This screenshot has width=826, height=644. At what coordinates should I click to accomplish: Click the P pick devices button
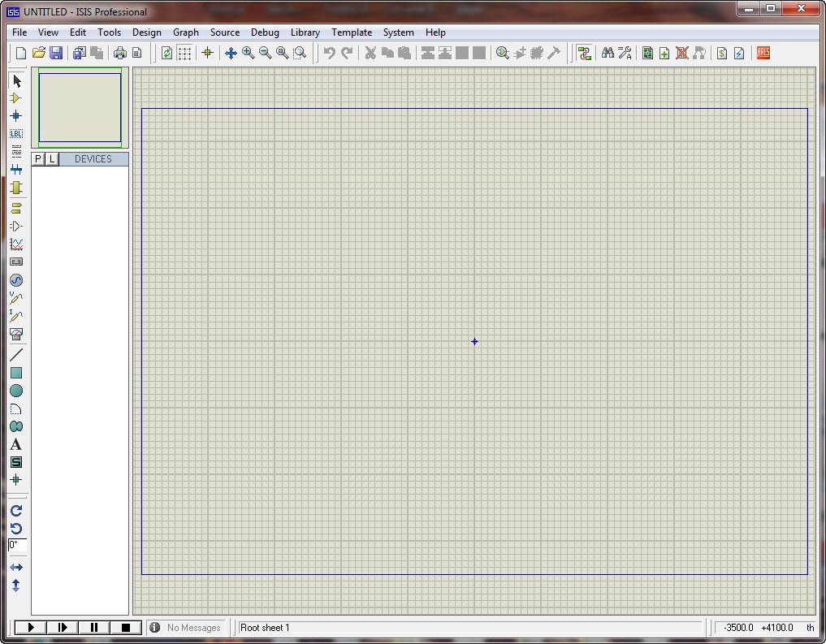[38, 159]
